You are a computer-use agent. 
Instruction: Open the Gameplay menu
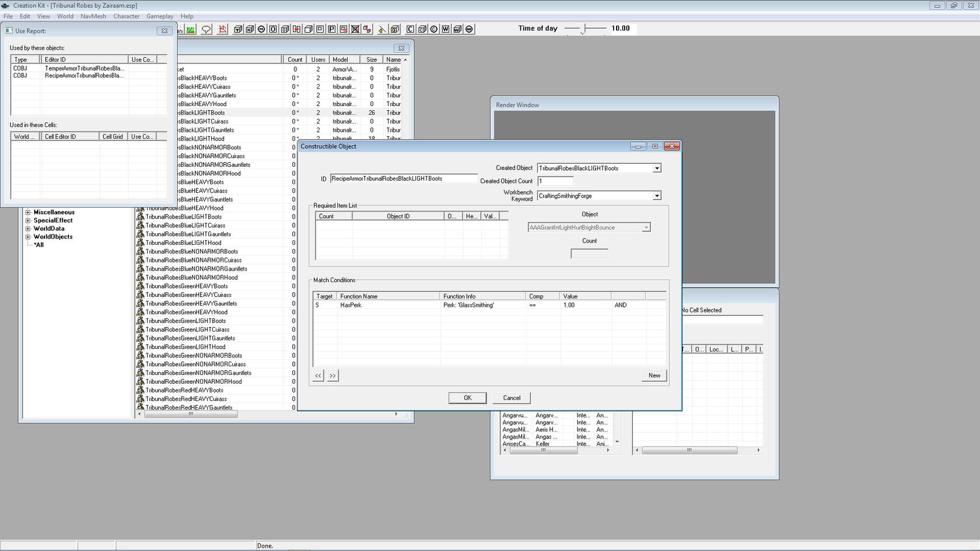[159, 16]
